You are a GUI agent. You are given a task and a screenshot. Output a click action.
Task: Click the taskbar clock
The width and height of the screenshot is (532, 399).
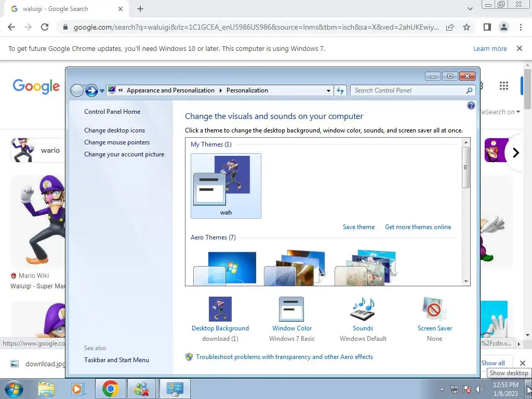tap(505, 389)
